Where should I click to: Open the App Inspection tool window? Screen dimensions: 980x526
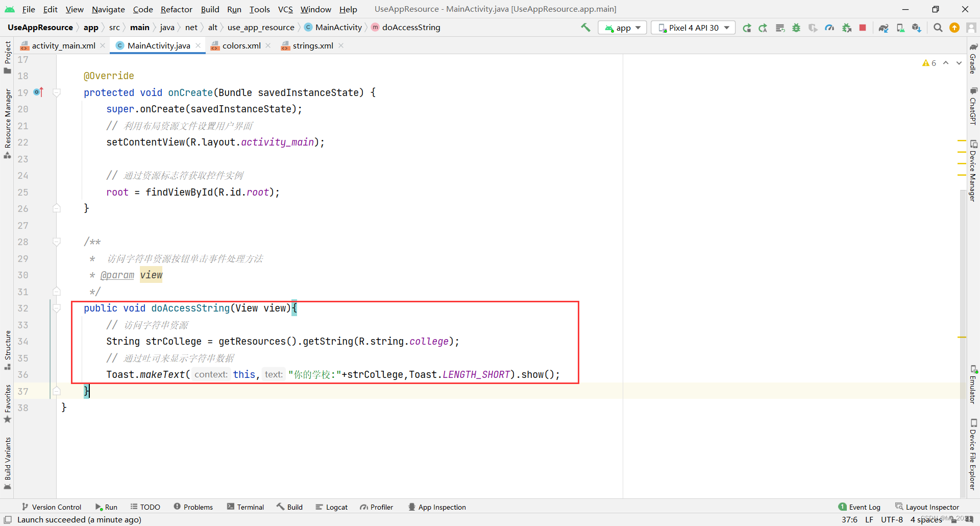[x=437, y=507]
